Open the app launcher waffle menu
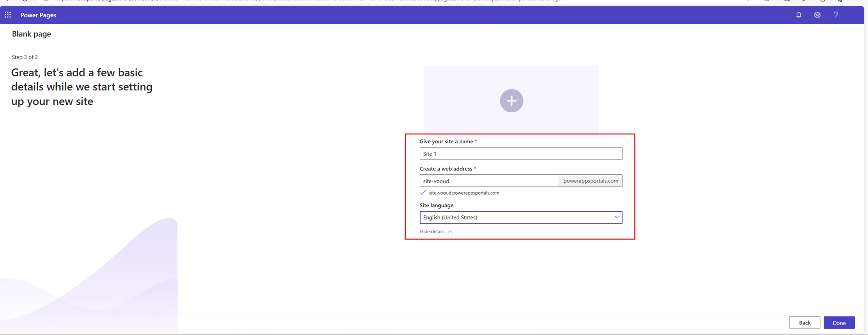The image size is (868, 335). coord(8,15)
